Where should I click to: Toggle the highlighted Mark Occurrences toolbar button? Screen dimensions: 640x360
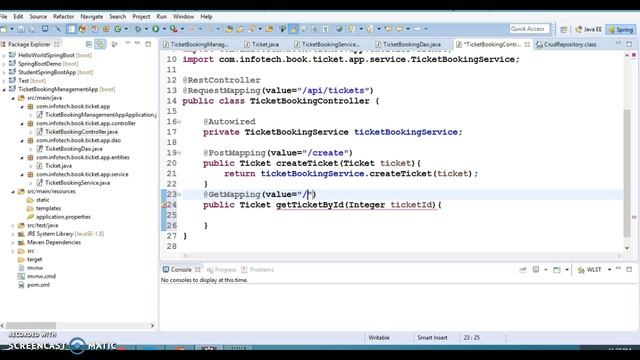click(293, 29)
